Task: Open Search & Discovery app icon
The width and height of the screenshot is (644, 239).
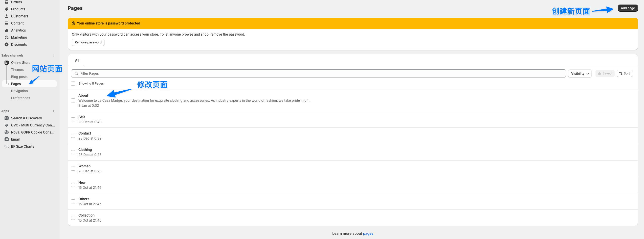Action: pyautogui.click(x=7, y=118)
